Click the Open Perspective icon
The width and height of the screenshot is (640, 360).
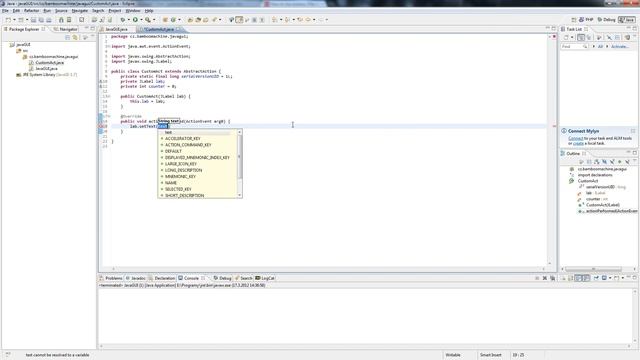click(x=573, y=20)
